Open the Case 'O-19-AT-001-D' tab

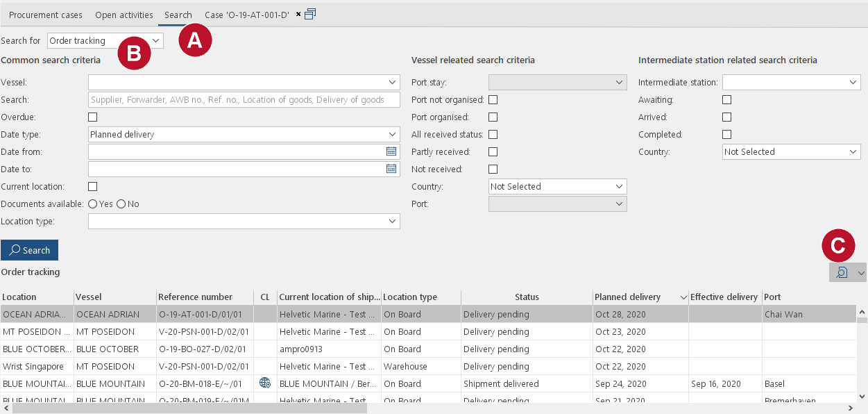pyautogui.click(x=247, y=15)
